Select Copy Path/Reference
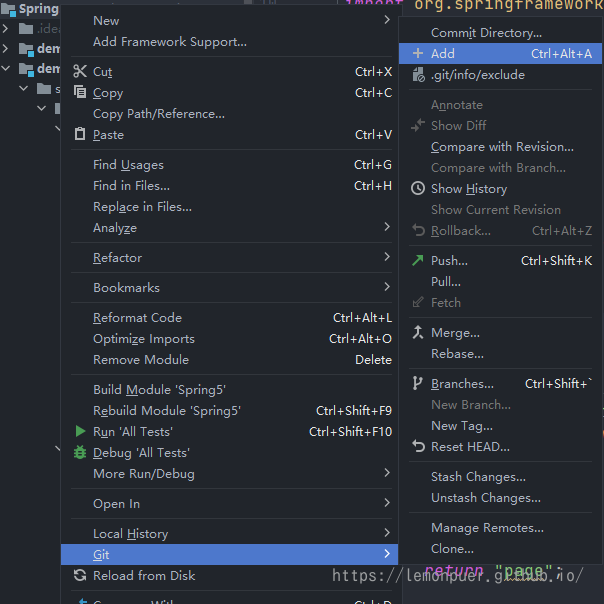 231,114
